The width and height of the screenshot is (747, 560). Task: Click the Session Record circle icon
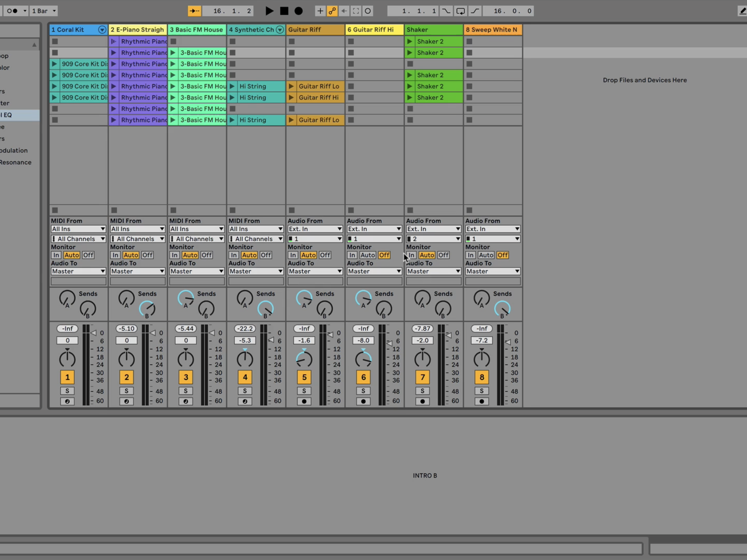[368, 11]
